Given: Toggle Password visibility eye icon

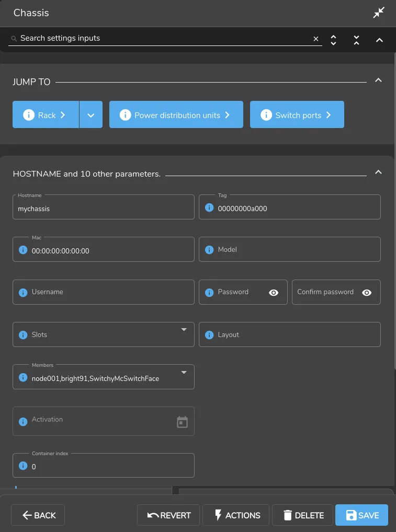Looking at the screenshot, I should click(274, 293).
